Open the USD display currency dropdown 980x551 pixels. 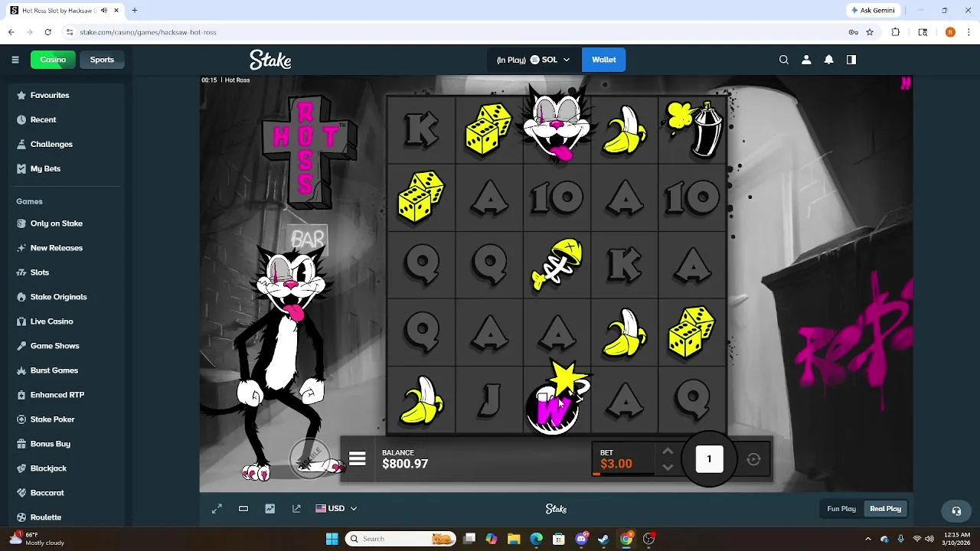point(336,509)
